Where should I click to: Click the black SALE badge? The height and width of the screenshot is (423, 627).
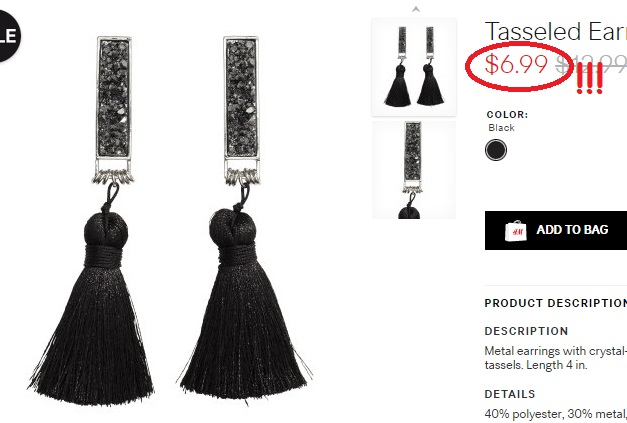click(x=7, y=36)
